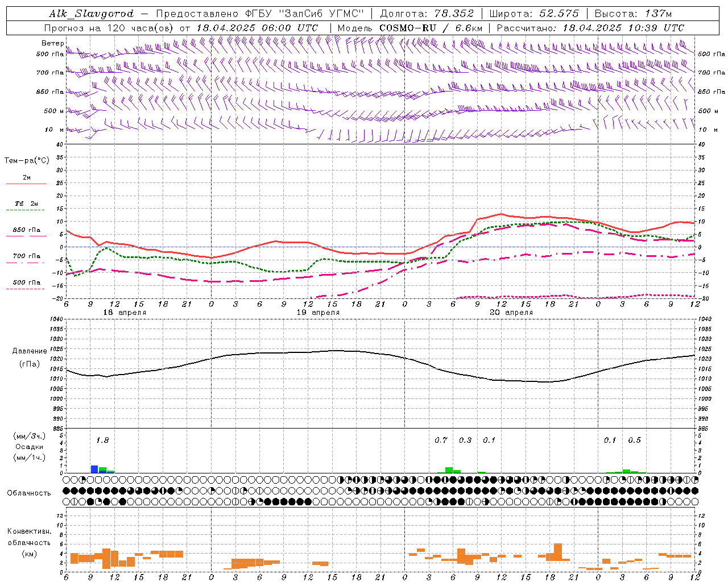Click Рассчитано: 18.04.2025 10:39 UTC timestamp
This screenshot has width=728, height=582.
pyautogui.click(x=590, y=28)
